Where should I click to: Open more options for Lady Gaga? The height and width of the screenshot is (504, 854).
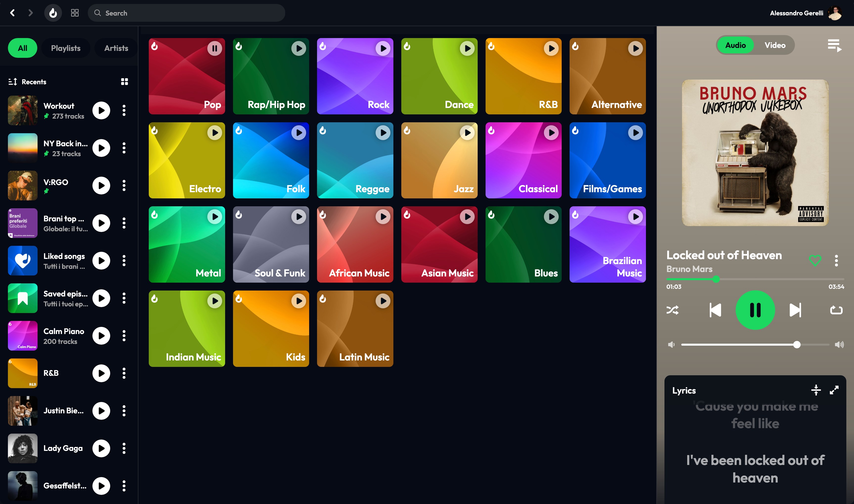coord(124,448)
